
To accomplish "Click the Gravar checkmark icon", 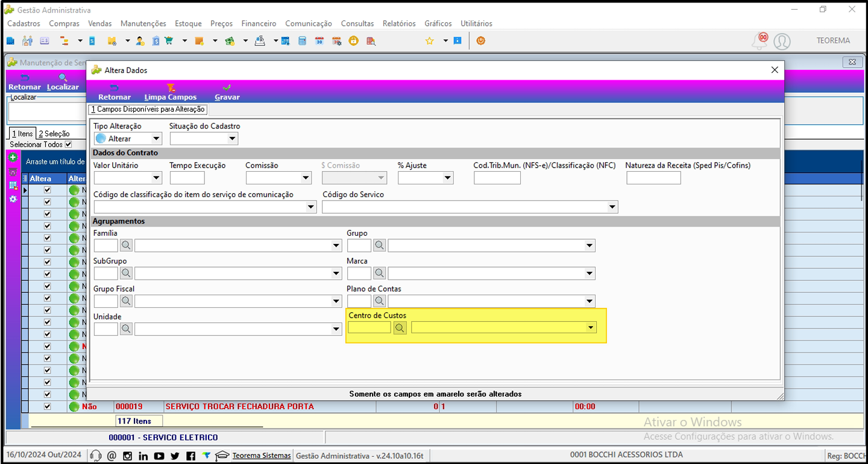I will (227, 88).
